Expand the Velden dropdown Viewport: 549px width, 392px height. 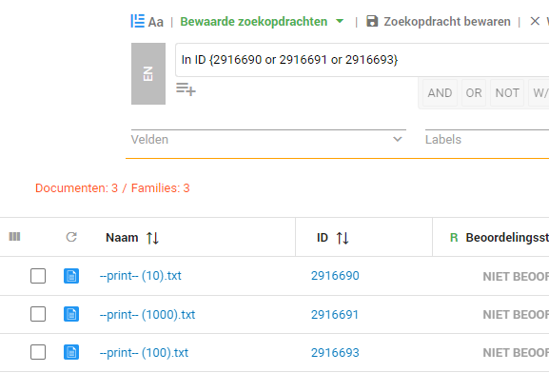pos(268,139)
